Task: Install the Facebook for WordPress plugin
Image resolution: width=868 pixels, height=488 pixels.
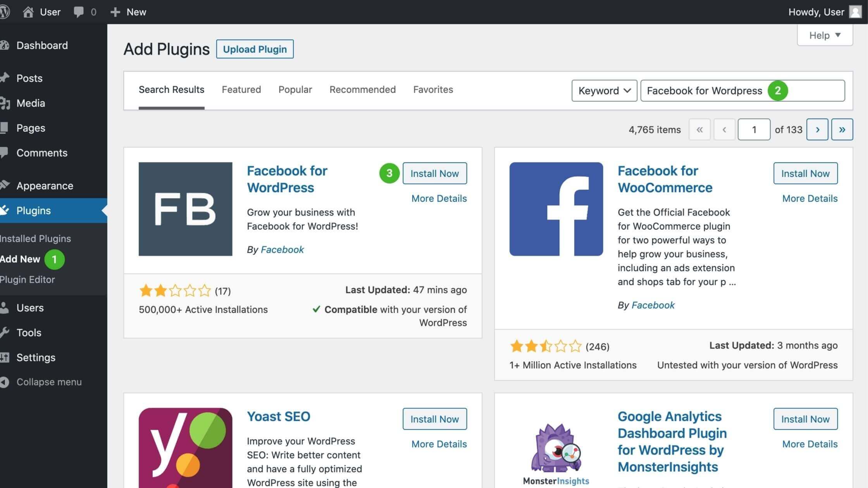Action: click(434, 173)
